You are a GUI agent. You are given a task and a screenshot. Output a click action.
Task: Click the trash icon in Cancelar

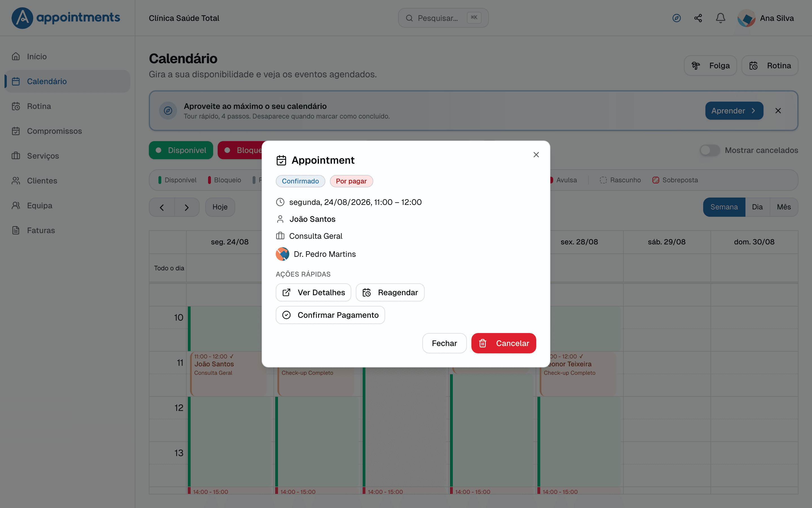coord(482,343)
